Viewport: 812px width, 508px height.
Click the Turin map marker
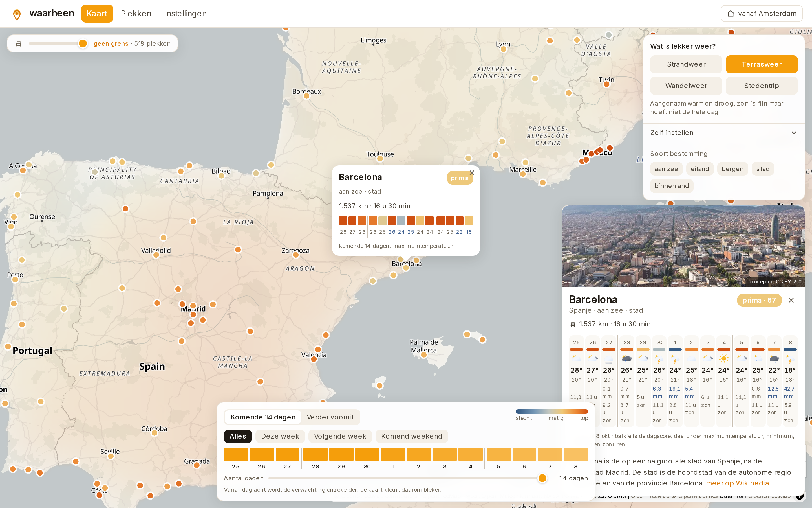pos(606,84)
